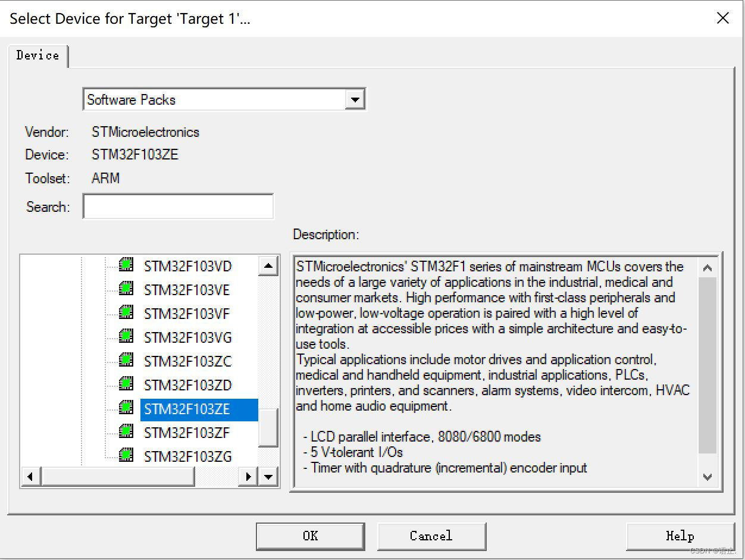Image resolution: width=745 pixels, height=560 pixels.
Task: Open Help for device selection
Action: pyautogui.click(x=680, y=536)
